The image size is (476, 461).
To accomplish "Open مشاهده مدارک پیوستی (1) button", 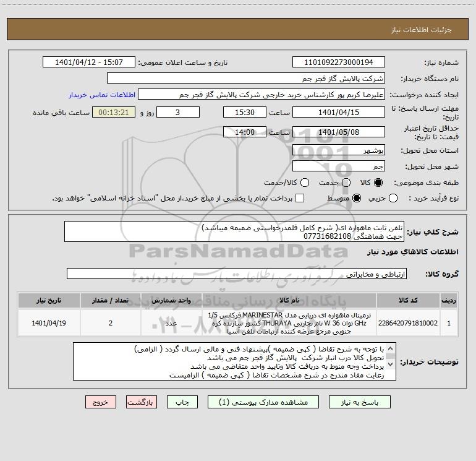I will [x=263, y=402].
